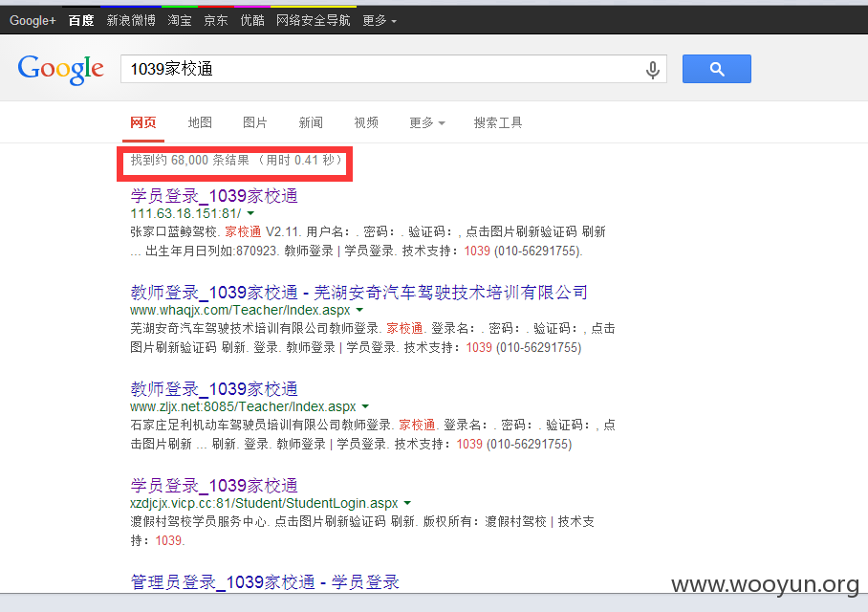Click the blue magnifier search button
868x612 pixels.
tap(716, 69)
